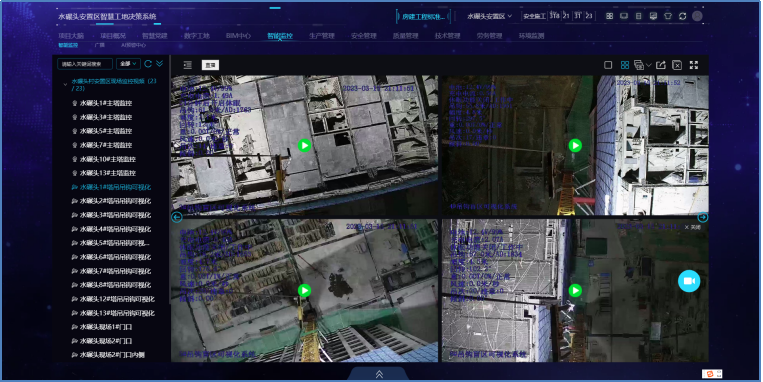Click refresh icon beside the 全部 filter
The image size is (763, 382).
point(148,64)
